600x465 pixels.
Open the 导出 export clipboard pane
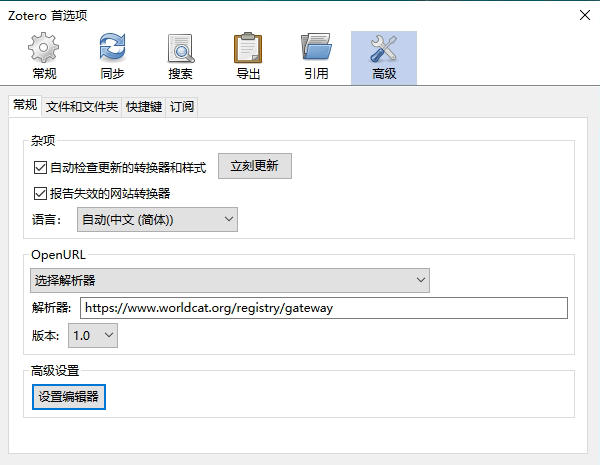point(248,57)
